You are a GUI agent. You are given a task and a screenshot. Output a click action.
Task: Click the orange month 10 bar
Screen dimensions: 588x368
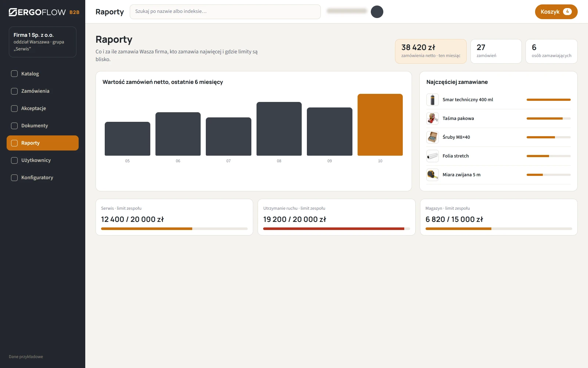[x=380, y=125]
